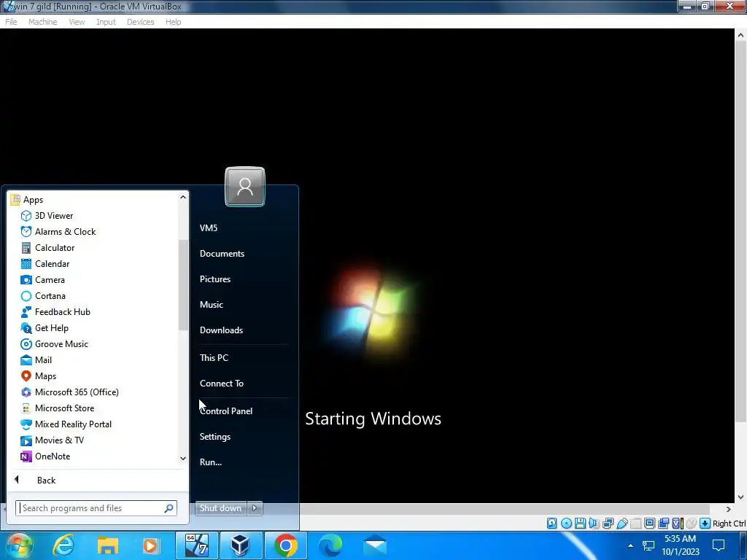This screenshot has height=560, width=747.
Task: Launch Get Help
Action: (44, 328)
